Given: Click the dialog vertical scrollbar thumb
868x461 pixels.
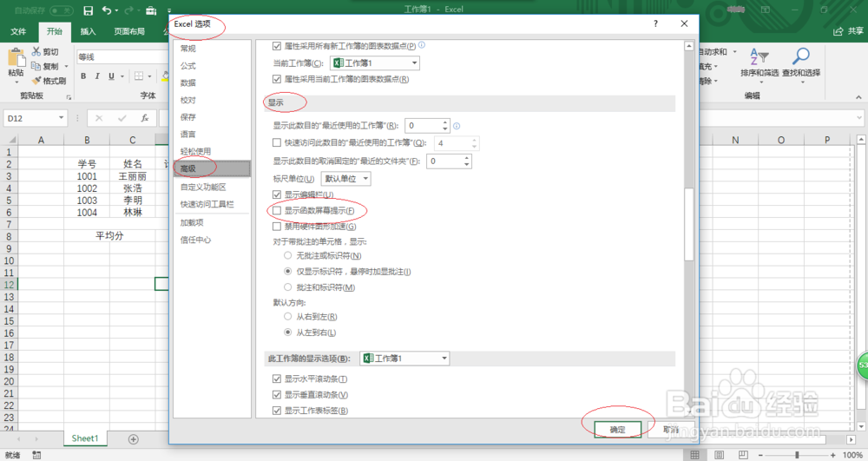Looking at the screenshot, I should [x=688, y=224].
